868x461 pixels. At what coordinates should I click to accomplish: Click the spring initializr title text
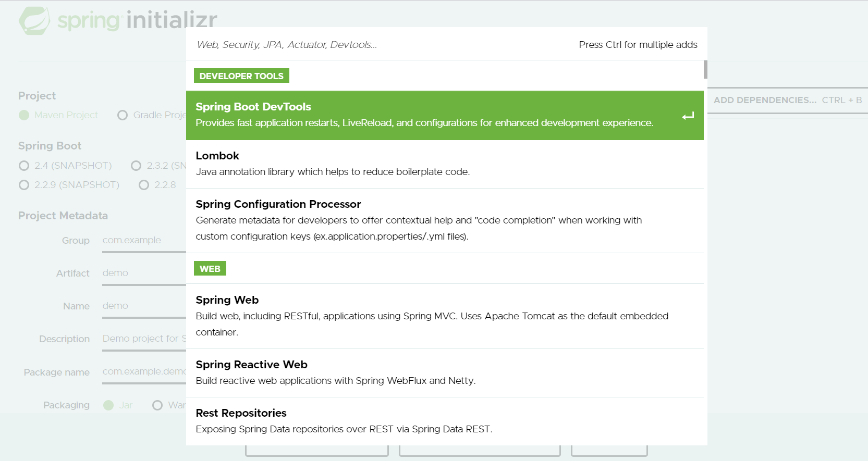[x=138, y=20]
